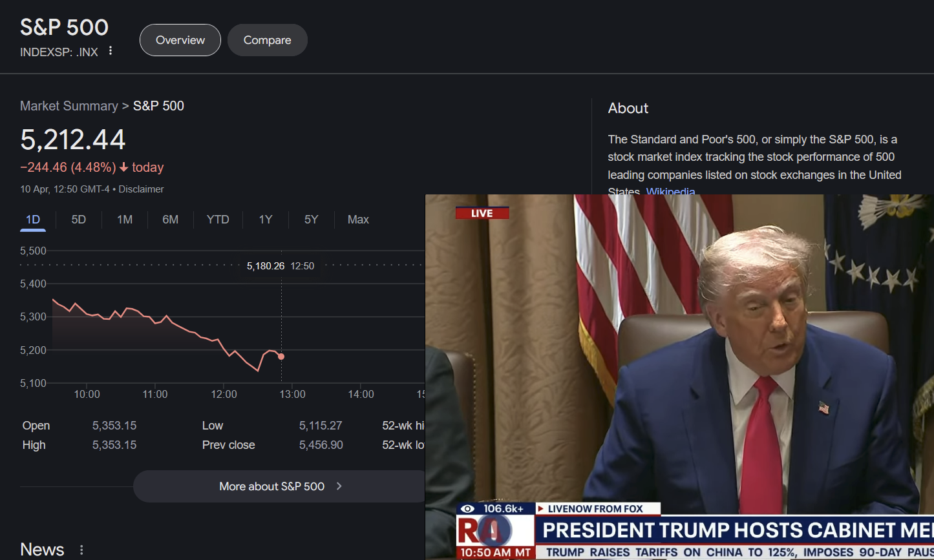Open the Disclaimer link
Image resolution: width=934 pixels, height=560 pixels.
(x=142, y=189)
